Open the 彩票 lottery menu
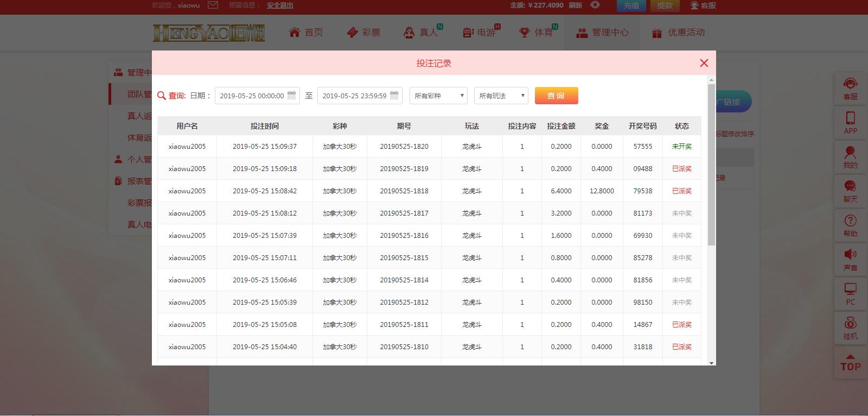This screenshot has width=868, height=416. (363, 33)
